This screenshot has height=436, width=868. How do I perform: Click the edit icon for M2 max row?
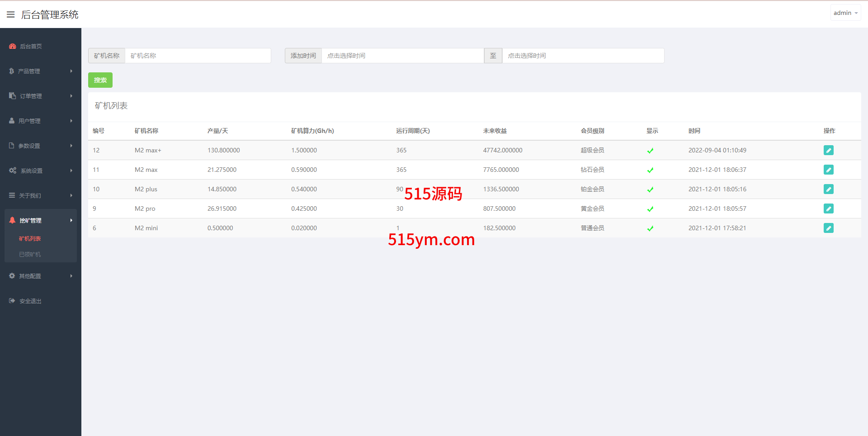pyautogui.click(x=828, y=170)
